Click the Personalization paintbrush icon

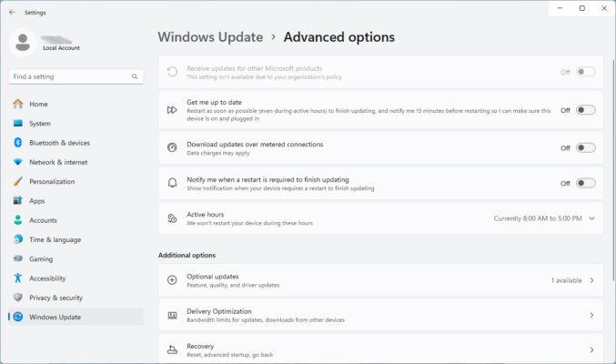pyautogui.click(x=17, y=181)
